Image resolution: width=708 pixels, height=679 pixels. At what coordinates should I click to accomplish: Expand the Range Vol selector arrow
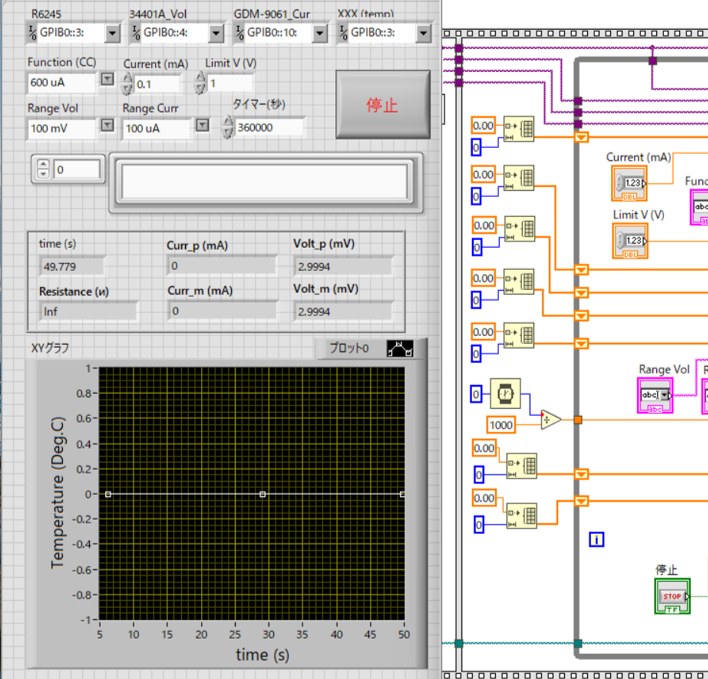(x=107, y=126)
